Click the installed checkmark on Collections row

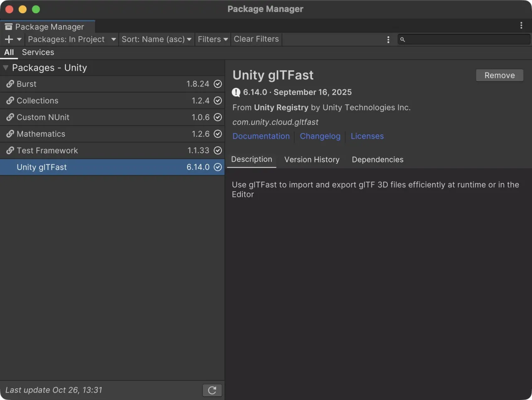pos(218,101)
